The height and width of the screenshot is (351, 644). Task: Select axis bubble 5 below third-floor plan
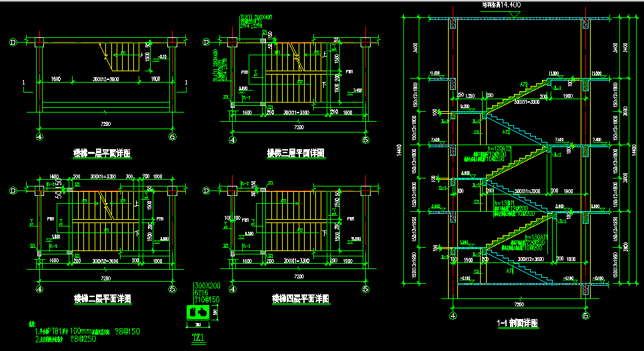365,141
